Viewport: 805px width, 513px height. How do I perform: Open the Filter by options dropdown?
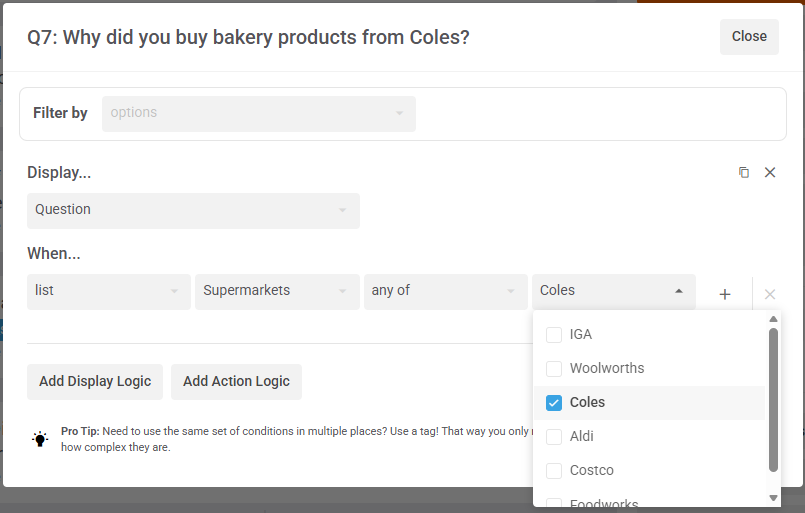point(258,113)
